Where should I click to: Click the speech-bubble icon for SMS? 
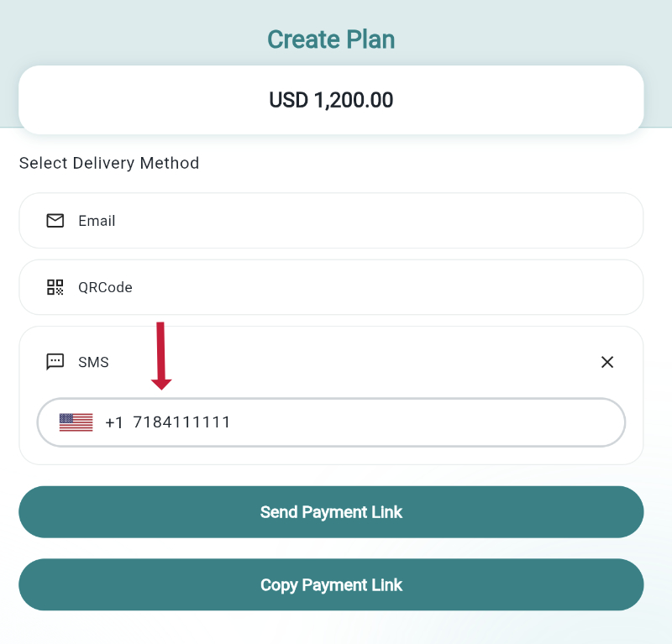click(55, 362)
